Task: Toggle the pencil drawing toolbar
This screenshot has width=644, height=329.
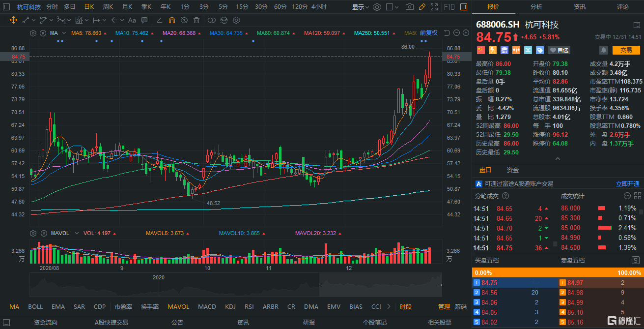Action: (x=421, y=7)
